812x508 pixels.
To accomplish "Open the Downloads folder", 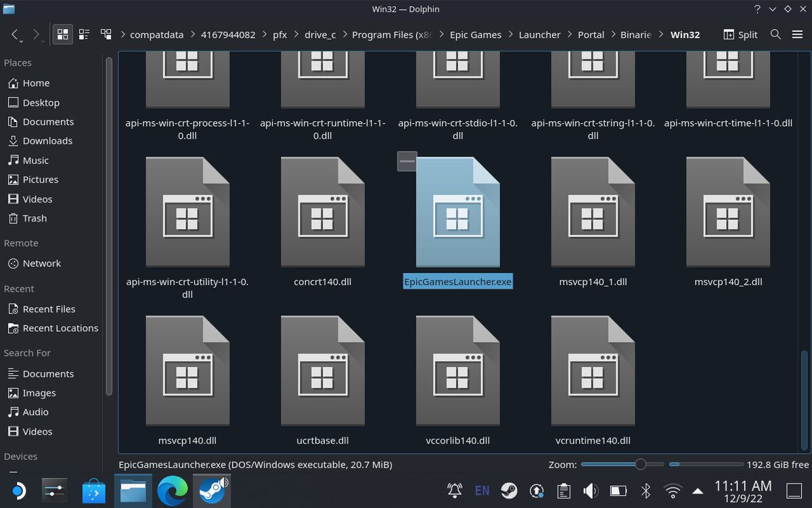I will click(x=47, y=141).
